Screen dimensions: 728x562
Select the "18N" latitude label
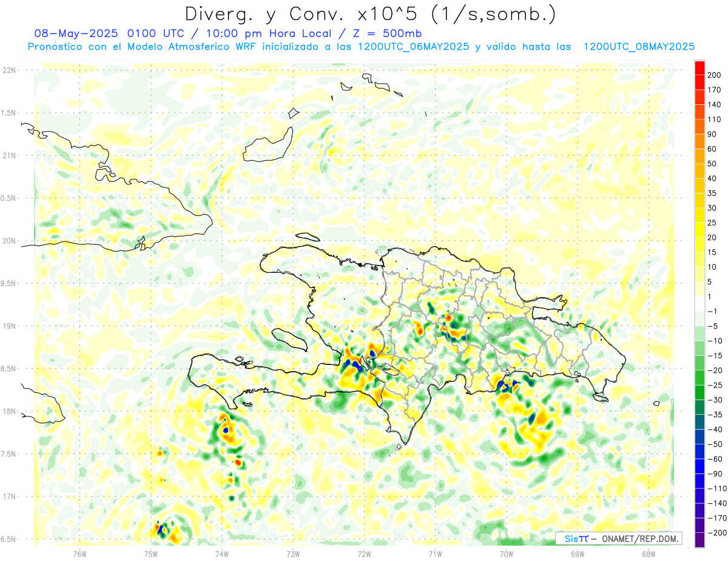[x=8, y=411]
